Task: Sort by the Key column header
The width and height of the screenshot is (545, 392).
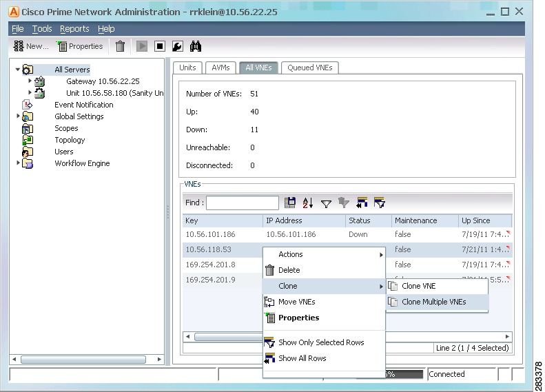Action: 223,220
